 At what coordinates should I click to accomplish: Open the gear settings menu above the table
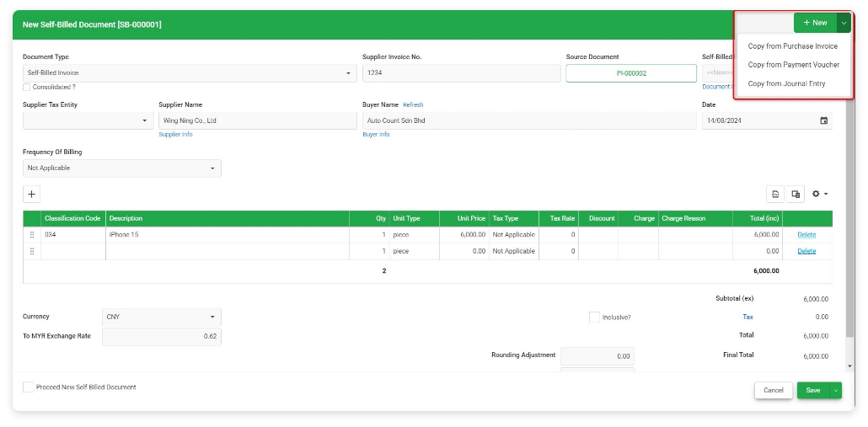(819, 195)
